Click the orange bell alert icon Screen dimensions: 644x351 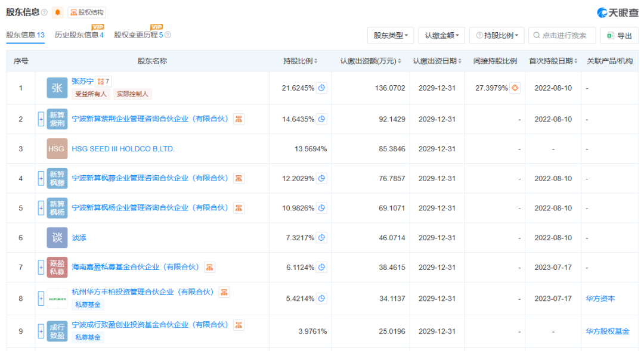(57, 13)
